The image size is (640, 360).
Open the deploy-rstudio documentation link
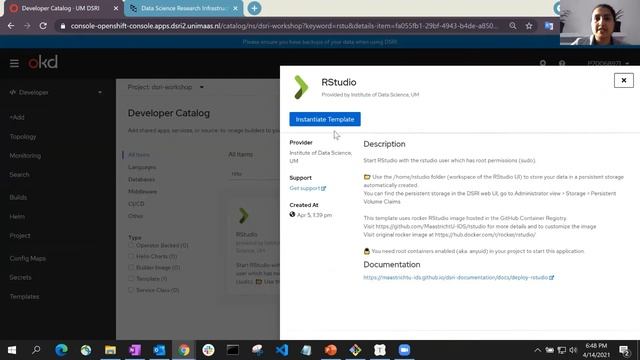pos(458,278)
